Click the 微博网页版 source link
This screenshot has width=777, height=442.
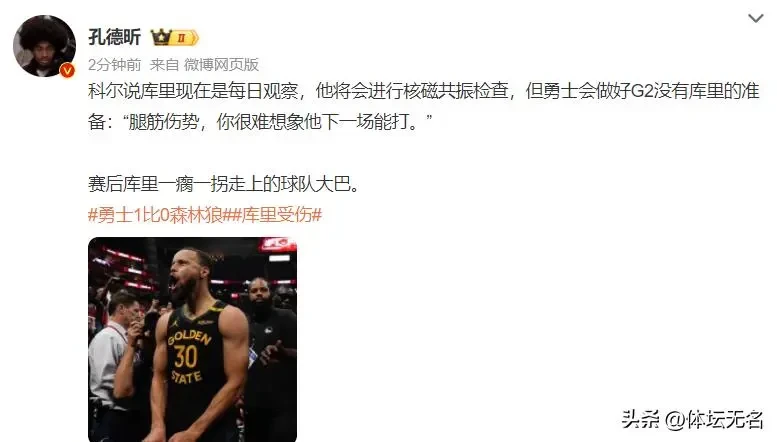(222, 64)
